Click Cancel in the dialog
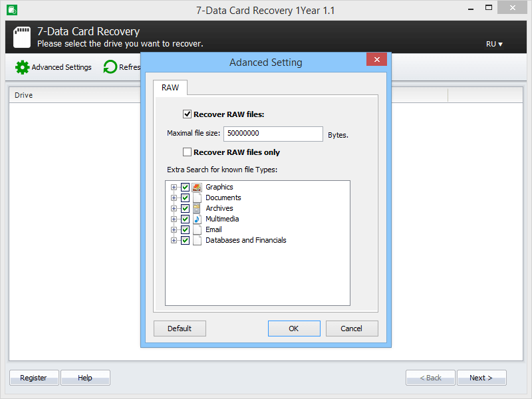The image size is (532, 399). [x=352, y=329]
